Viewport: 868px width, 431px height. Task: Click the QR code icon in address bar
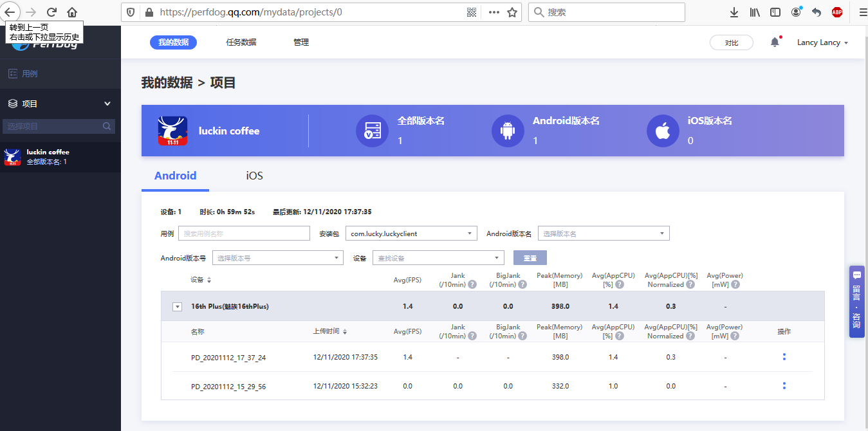pos(472,12)
